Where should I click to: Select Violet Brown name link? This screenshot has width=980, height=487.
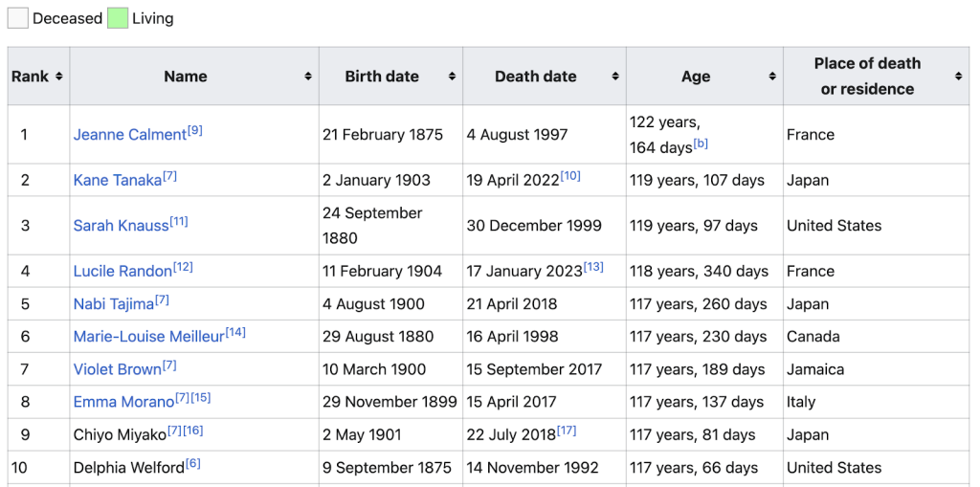tap(117, 369)
